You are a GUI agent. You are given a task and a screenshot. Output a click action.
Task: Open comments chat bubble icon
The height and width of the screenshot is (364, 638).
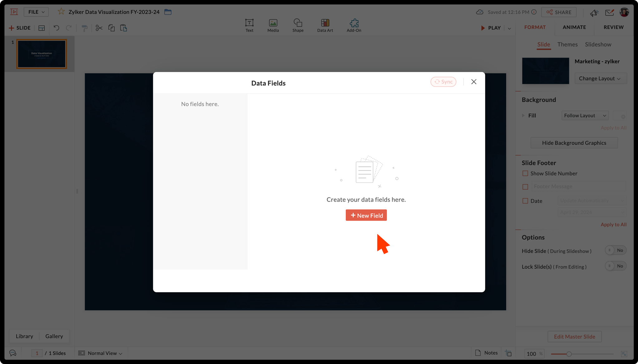pos(13,353)
